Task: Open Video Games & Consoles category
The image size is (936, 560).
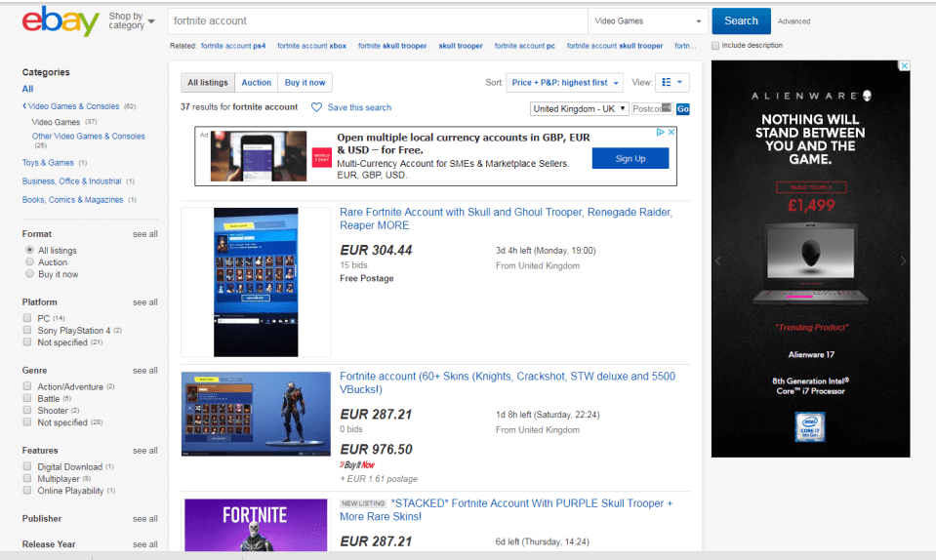Action: [73, 106]
